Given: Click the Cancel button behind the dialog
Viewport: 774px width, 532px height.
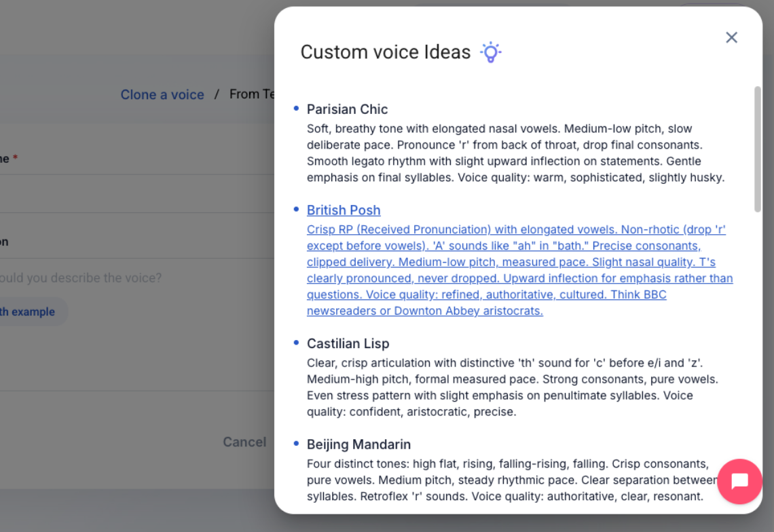Looking at the screenshot, I should coord(244,442).
